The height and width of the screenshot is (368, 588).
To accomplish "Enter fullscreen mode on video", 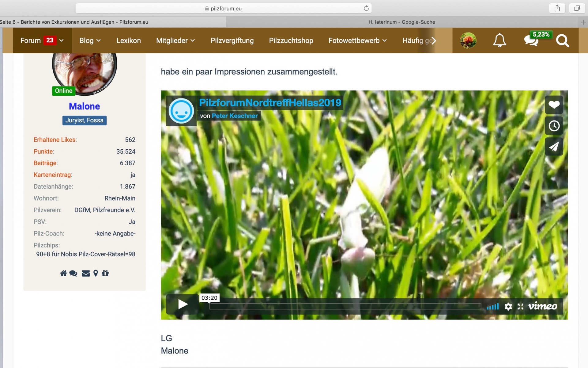I will tap(520, 306).
